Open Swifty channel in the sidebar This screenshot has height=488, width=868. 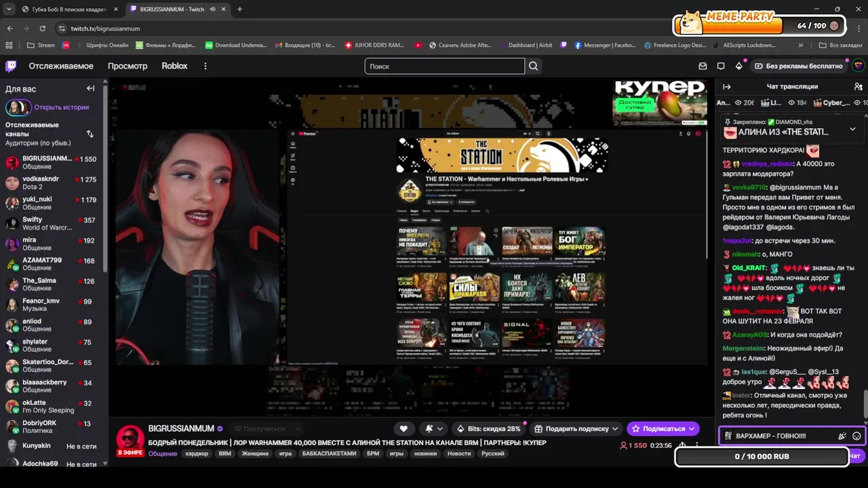(x=53, y=223)
